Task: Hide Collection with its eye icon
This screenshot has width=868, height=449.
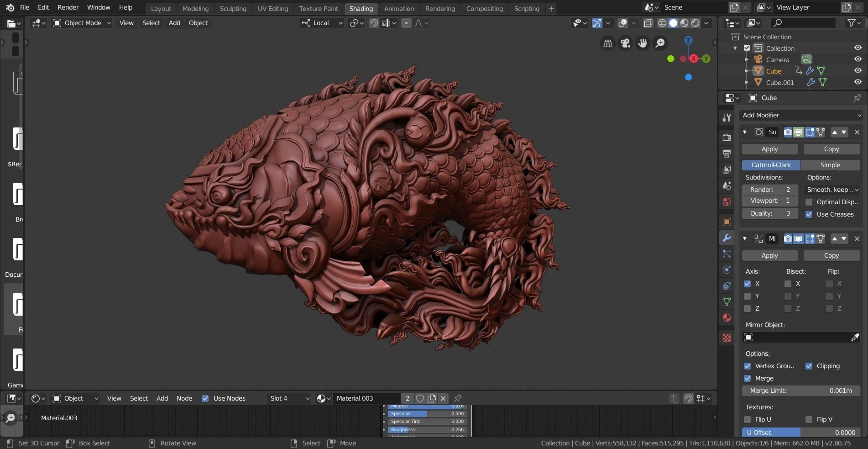Action: pos(858,48)
